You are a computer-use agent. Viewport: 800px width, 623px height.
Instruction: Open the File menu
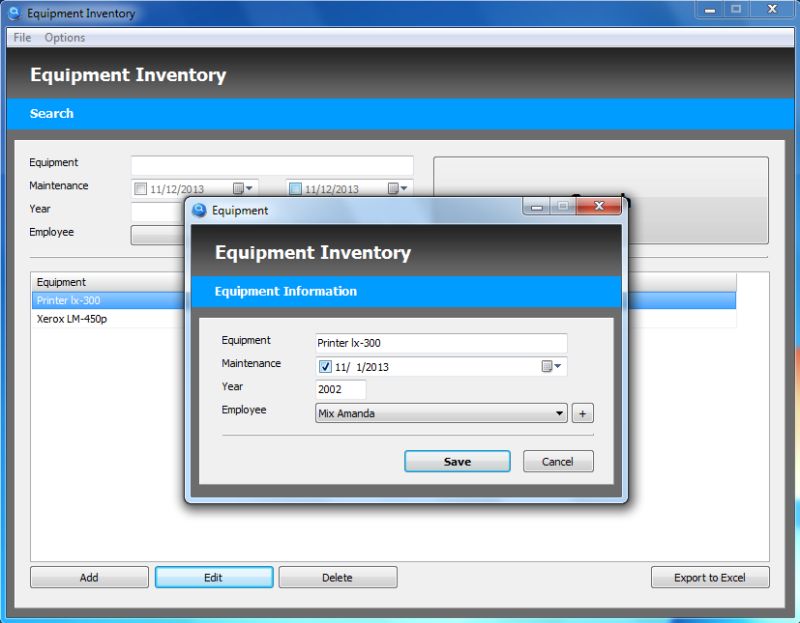click(x=21, y=37)
